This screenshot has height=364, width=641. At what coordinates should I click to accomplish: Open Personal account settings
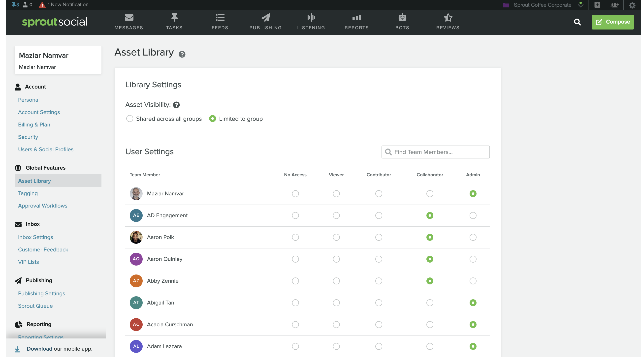(29, 100)
